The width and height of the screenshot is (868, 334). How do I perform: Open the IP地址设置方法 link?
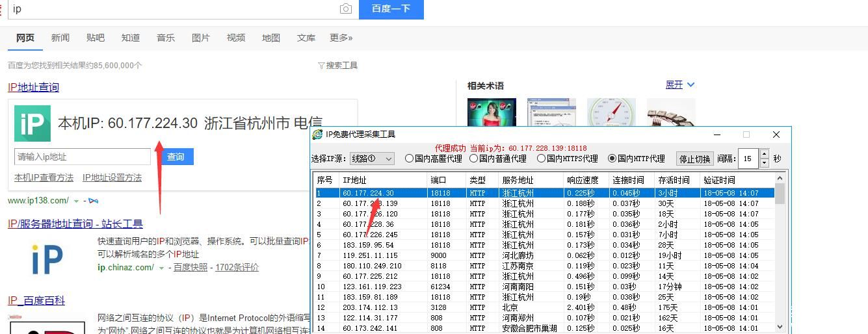(x=112, y=178)
